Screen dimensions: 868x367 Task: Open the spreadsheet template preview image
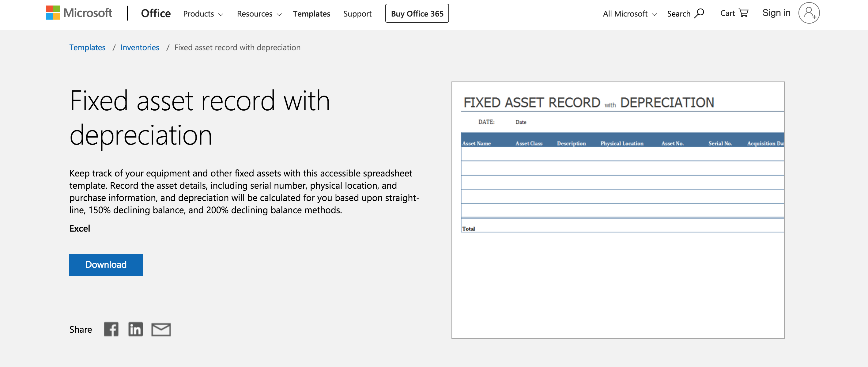pyautogui.click(x=618, y=210)
